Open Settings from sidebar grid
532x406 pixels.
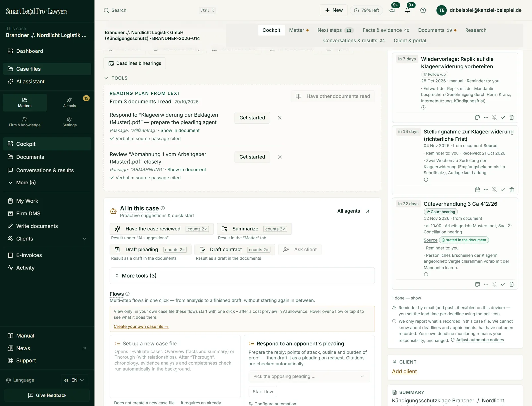coord(69,122)
